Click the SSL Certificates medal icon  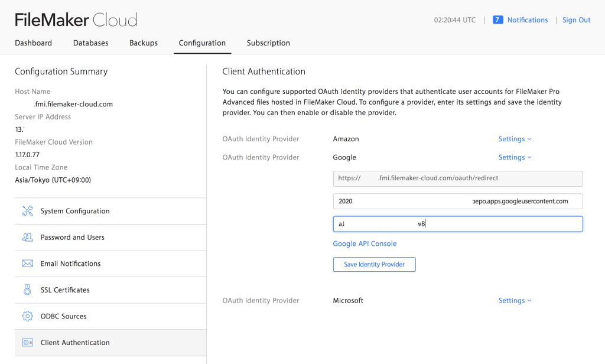click(27, 290)
